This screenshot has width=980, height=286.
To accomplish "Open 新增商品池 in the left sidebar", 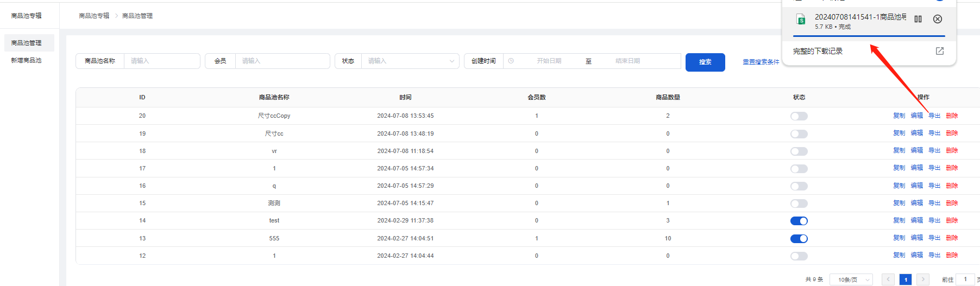I will (x=26, y=60).
